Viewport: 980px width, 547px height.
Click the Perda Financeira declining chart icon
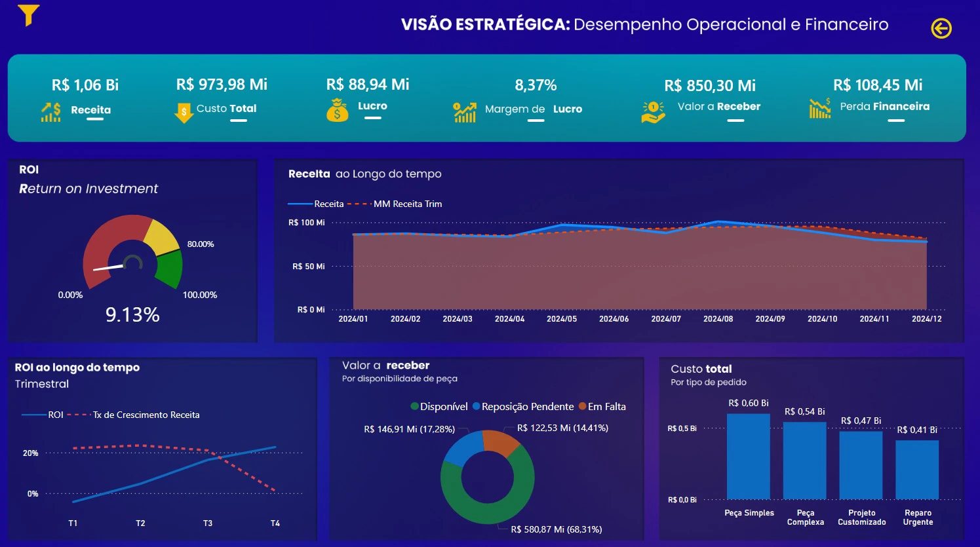[x=820, y=109]
